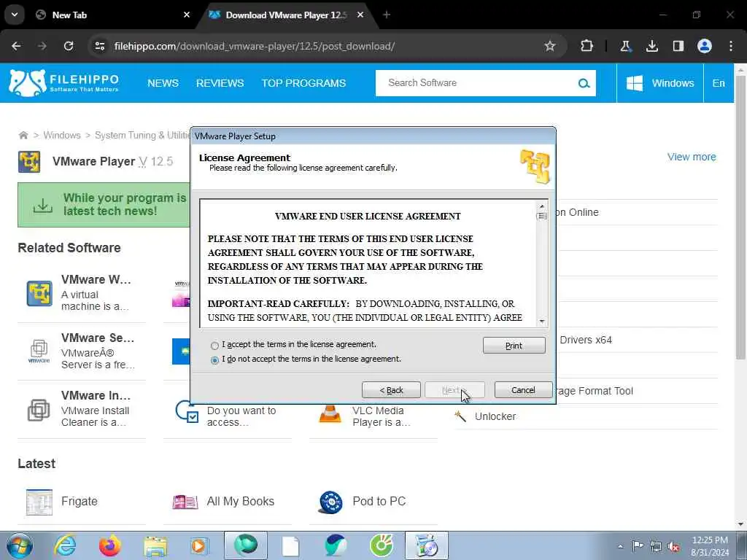This screenshot has height=560, width=747.
Task: Open VMware W... related software item
Action: tap(81, 293)
